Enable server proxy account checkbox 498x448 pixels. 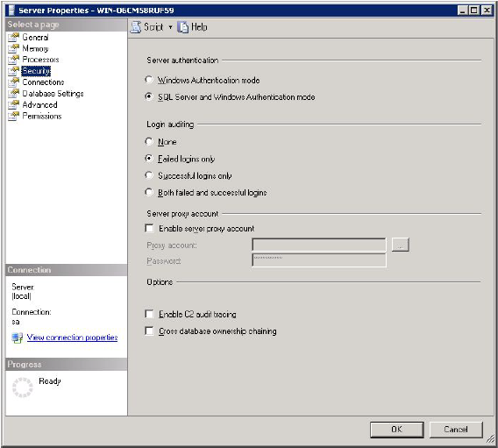pos(149,228)
